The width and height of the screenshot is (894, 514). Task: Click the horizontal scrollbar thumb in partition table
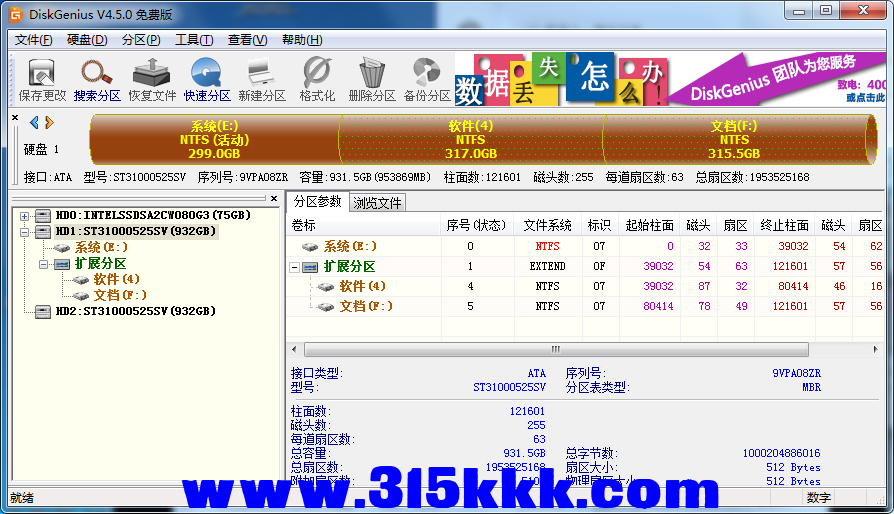[x=556, y=349]
